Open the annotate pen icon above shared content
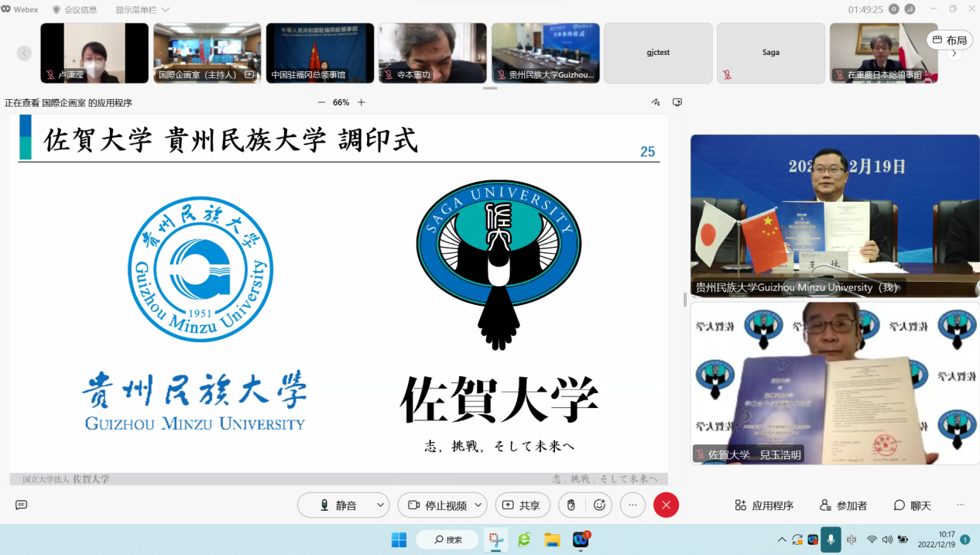 [656, 102]
